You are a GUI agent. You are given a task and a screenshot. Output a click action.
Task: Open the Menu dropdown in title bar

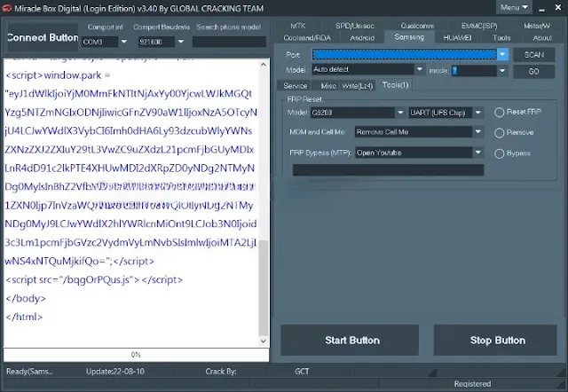[x=514, y=7]
